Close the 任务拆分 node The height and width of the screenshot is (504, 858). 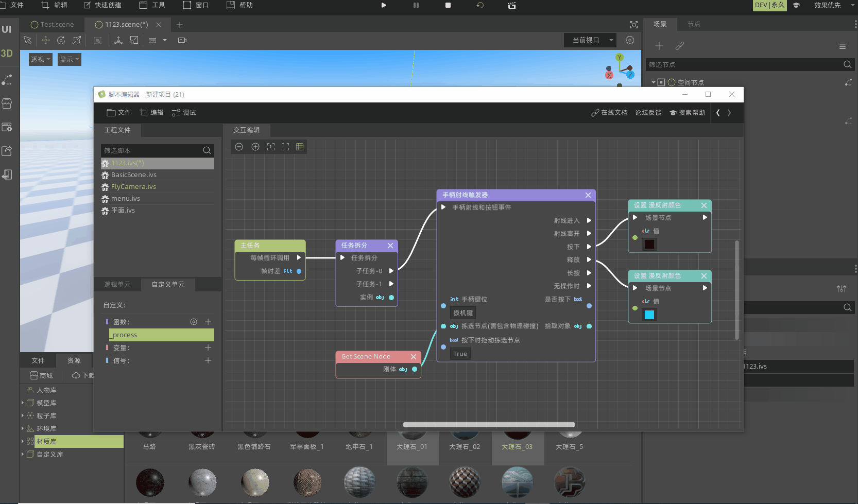pyautogui.click(x=390, y=246)
